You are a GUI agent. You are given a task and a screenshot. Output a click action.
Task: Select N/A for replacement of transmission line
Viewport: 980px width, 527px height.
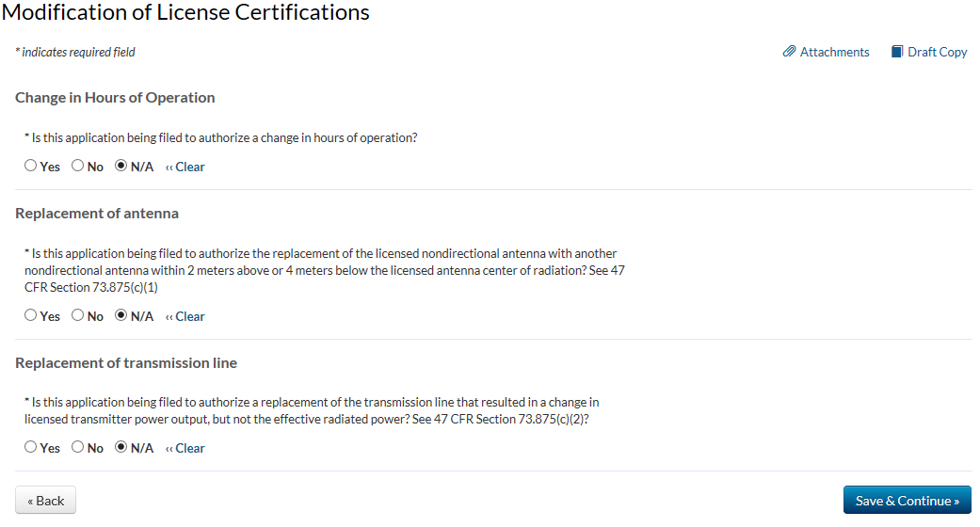coord(120,448)
